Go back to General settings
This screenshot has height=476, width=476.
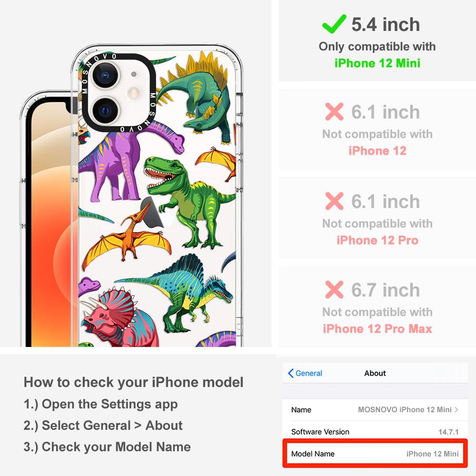[x=305, y=373]
